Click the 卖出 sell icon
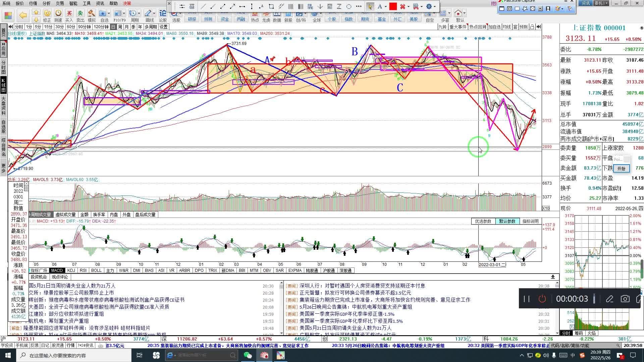Viewport: 644px width, 362px height. [80, 13]
